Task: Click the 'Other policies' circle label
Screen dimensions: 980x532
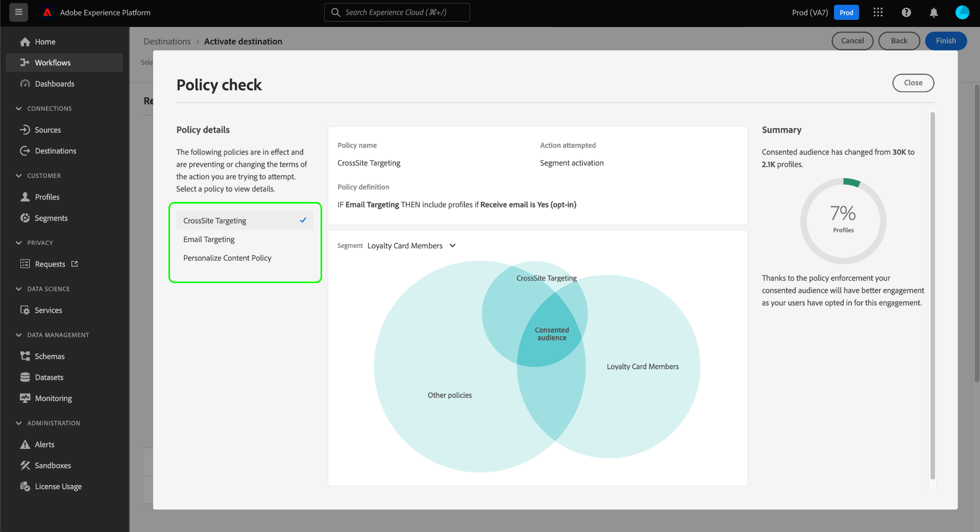Action: [x=450, y=395]
